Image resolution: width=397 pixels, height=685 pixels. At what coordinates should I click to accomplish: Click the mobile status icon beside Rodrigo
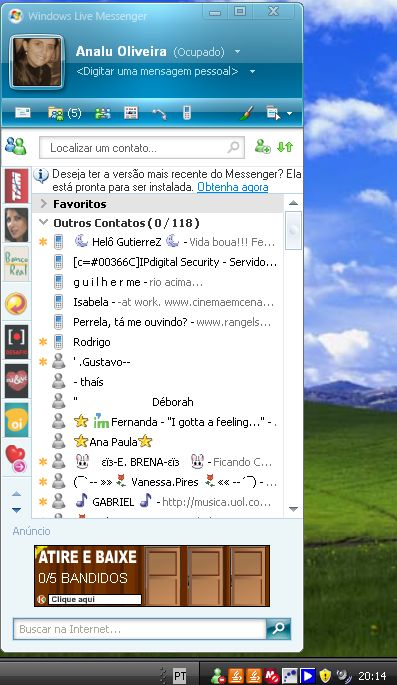point(58,342)
